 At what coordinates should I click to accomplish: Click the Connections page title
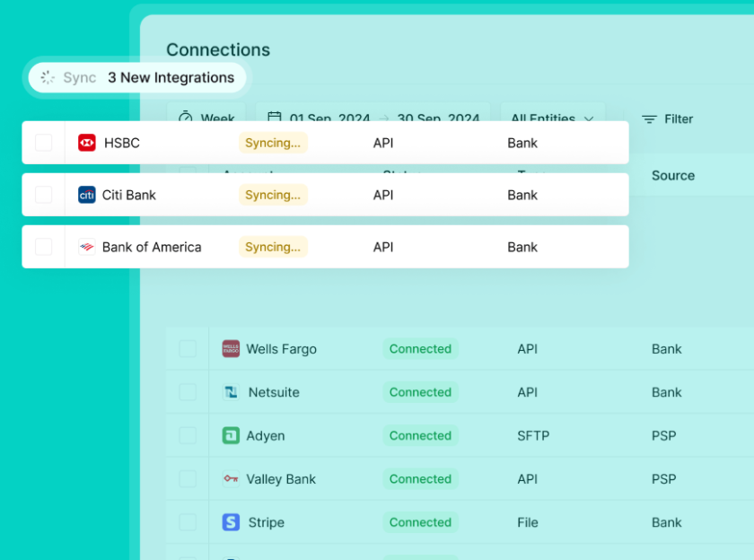coord(218,50)
